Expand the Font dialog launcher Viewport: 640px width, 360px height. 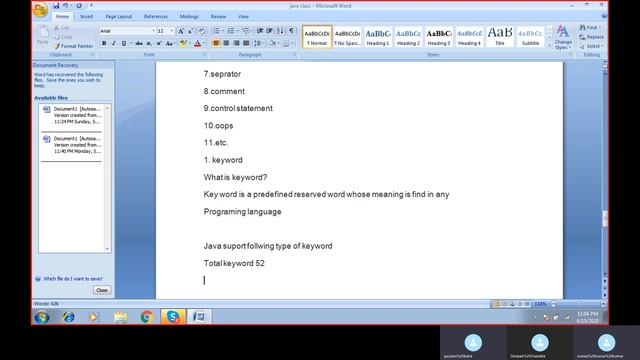pos(204,55)
